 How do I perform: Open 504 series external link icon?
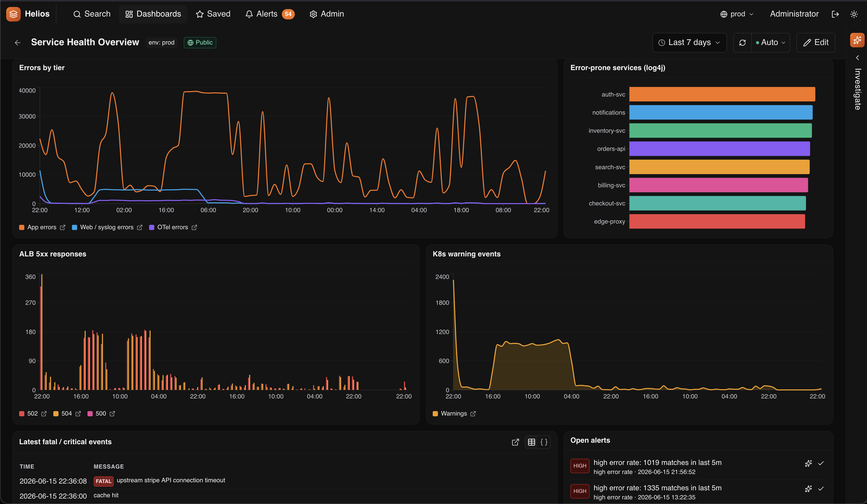[x=78, y=413]
